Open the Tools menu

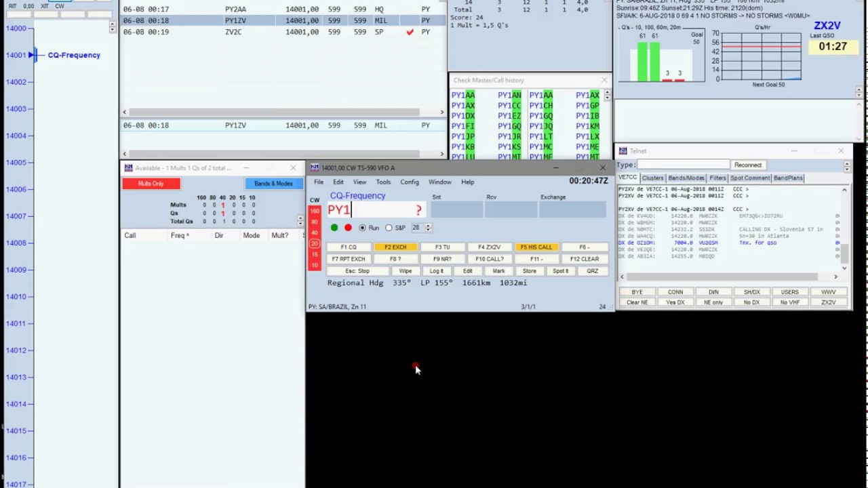[383, 182]
